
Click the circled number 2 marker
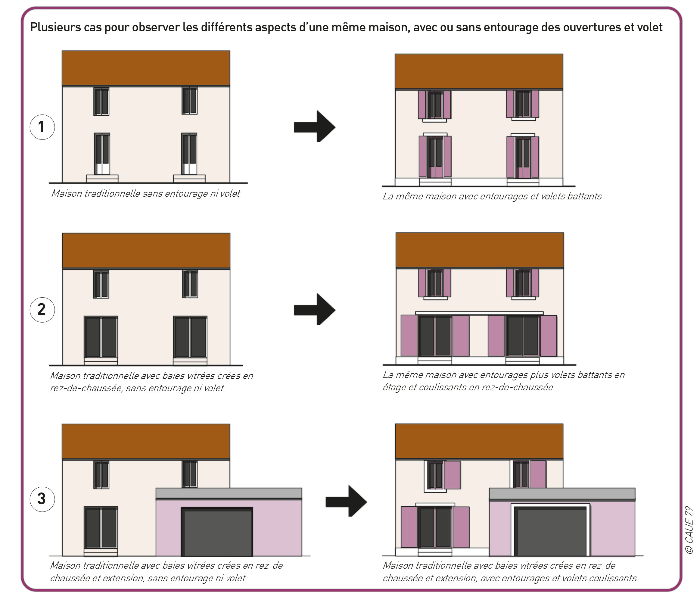42,309
